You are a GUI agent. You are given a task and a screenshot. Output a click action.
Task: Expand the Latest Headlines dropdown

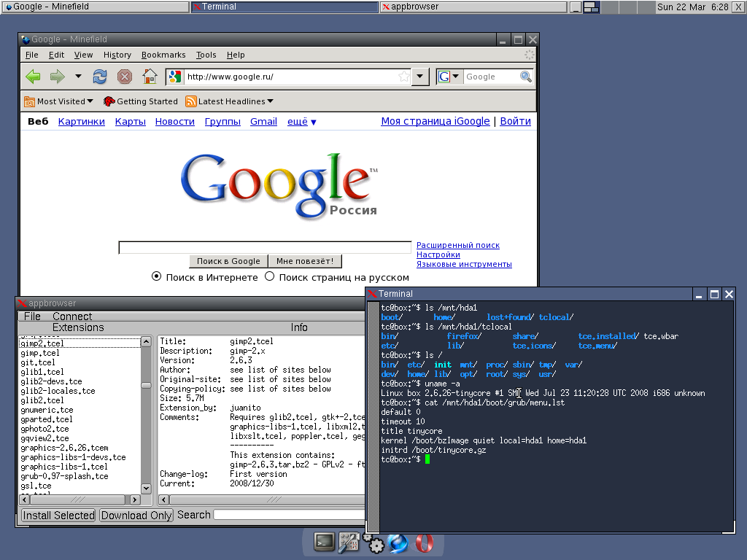point(270,101)
